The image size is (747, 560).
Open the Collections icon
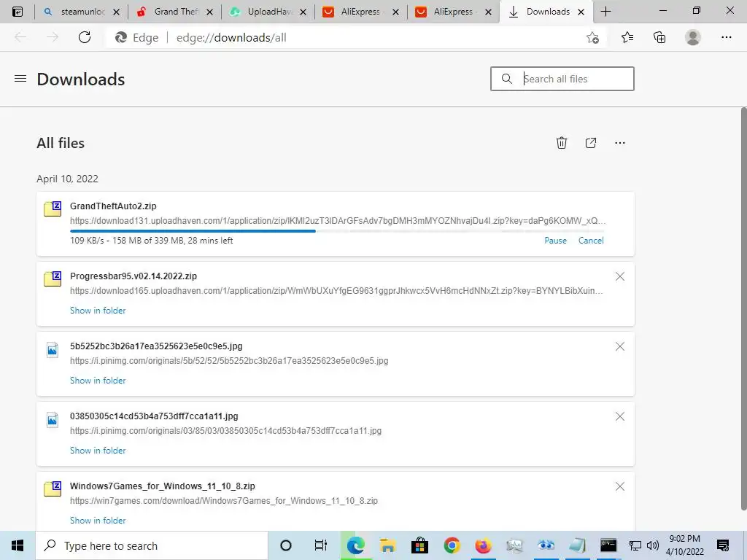coord(659,38)
